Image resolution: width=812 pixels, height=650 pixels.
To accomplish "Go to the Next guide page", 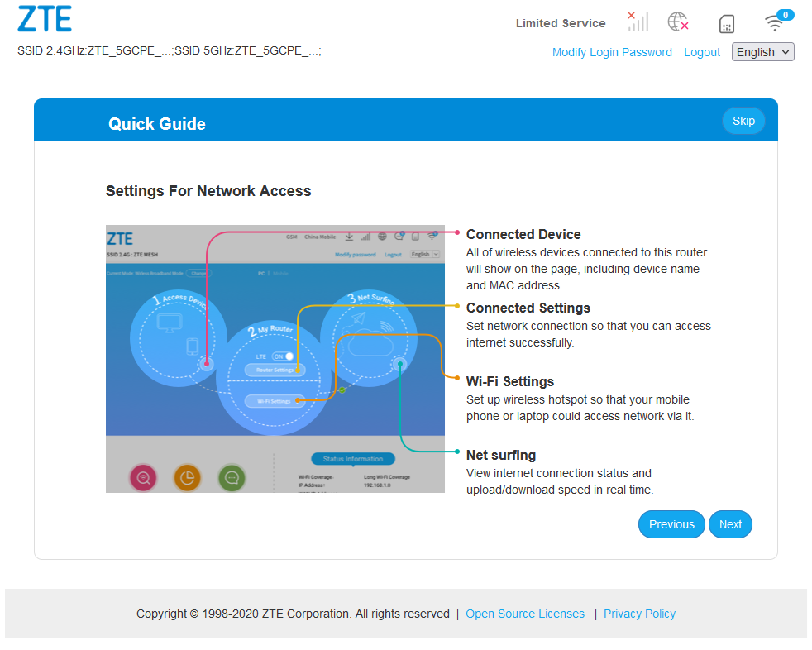I will click(730, 524).
